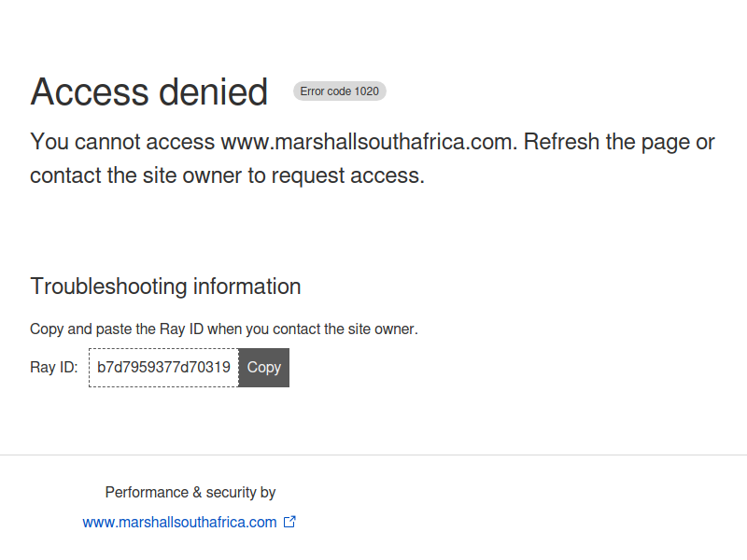
Task: Click the request access. text ending the paragraph
Action: coord(347,176)
